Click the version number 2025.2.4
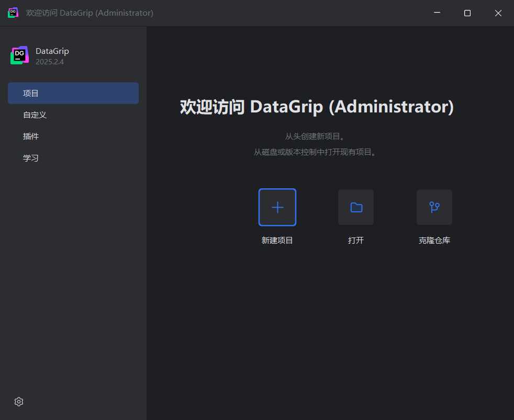This screenshot has width=514, height=420. (x=50, y=62)
